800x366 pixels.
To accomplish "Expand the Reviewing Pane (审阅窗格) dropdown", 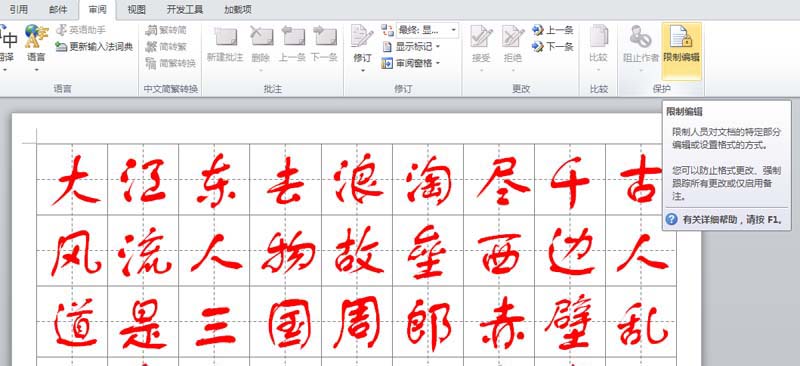I will 411,63.
